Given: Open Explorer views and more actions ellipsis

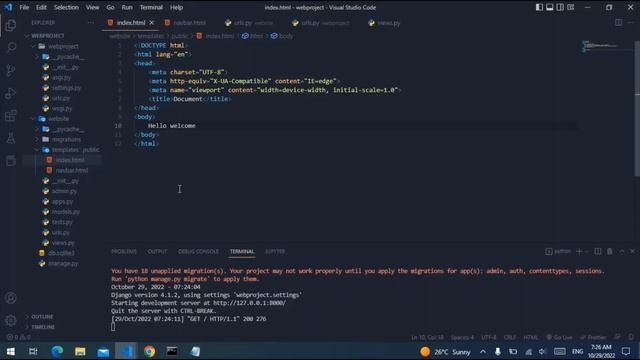Looking at the screenshot, I should tap(91, 23).
